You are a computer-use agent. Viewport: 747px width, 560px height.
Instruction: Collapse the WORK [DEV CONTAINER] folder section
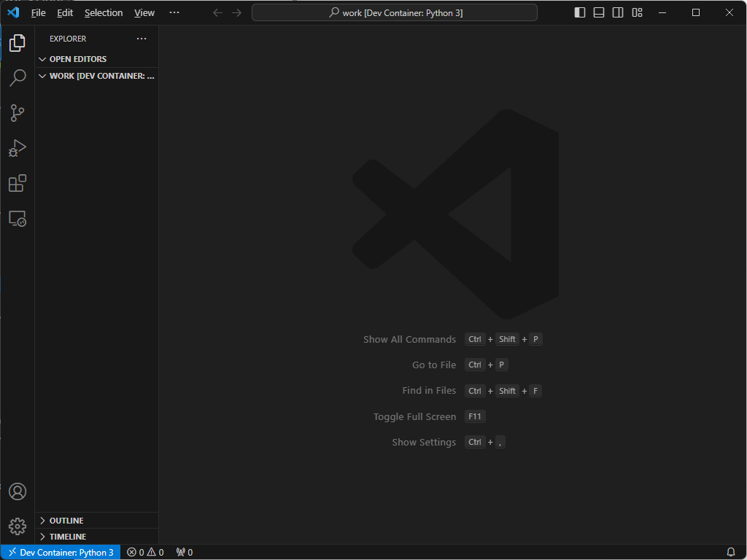coord(97,76)
